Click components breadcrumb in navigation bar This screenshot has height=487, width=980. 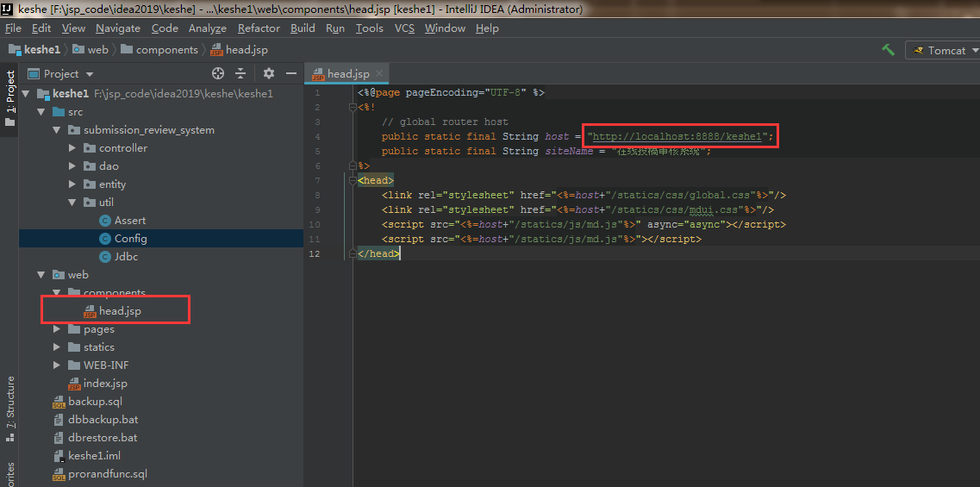[159, 50]
